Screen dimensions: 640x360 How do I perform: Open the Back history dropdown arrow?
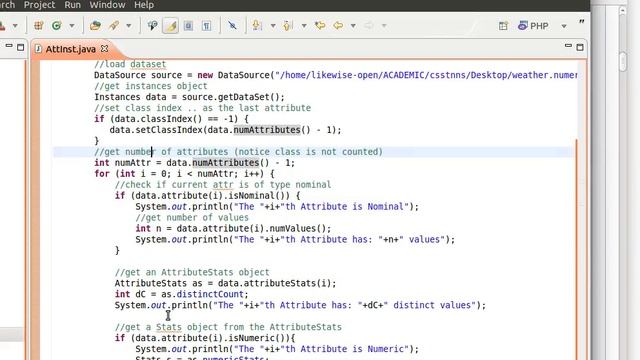click(353, 26)
